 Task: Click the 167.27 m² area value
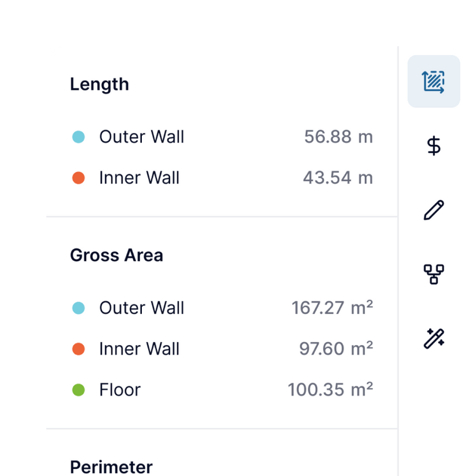click(332, 308)
